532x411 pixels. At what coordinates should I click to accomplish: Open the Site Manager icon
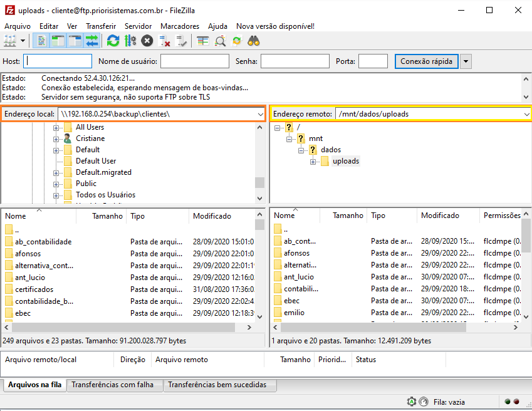click(x=10, y=41)
